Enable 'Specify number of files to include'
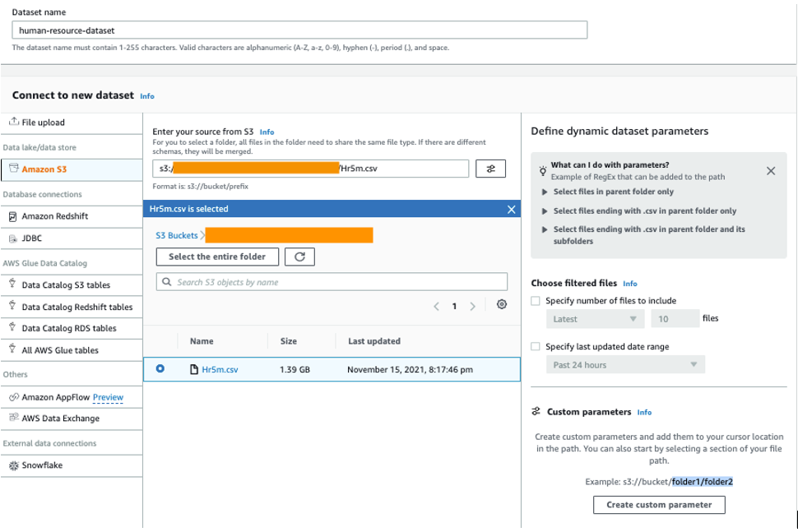Image resolution: width=798 pixels, height=532 pixels. [x=536, y=301]
